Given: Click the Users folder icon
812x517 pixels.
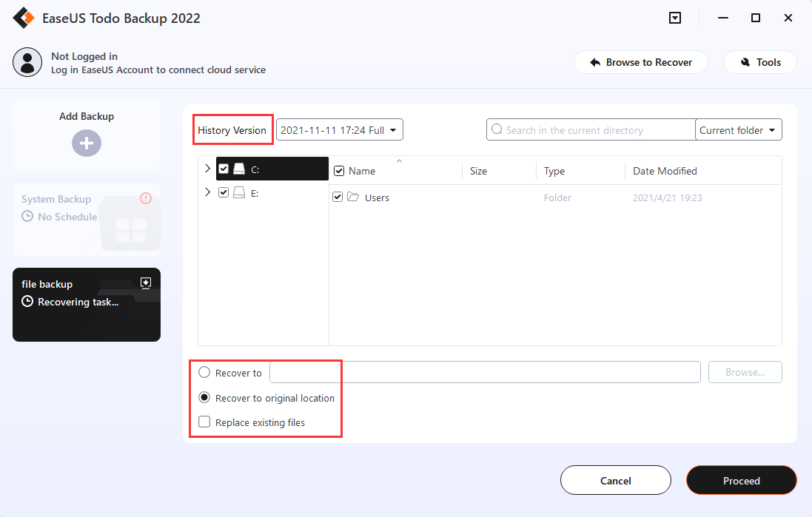Looking at the screenshot, I should pos(353,197).
